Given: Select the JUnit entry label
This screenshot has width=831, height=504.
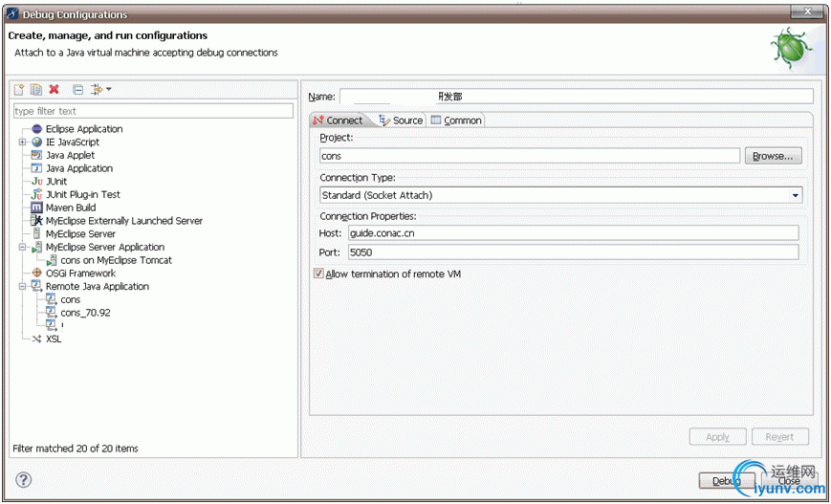Looking at the screenshot, I should coord(56,182).
